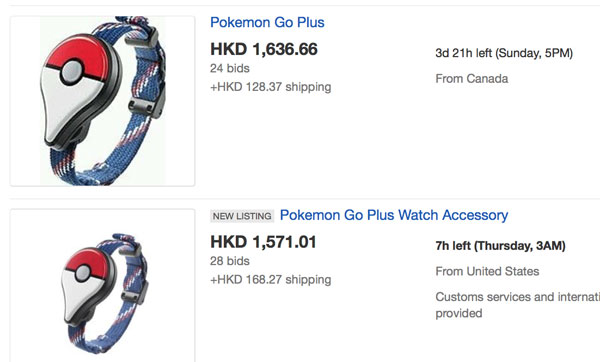600x362 pixels.
Task: Open the Pokemon Go Plus listing title
Action: coord(267,23)
